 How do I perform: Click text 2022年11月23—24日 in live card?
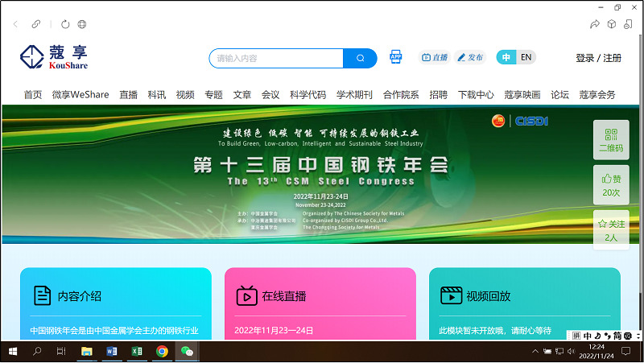274,331
